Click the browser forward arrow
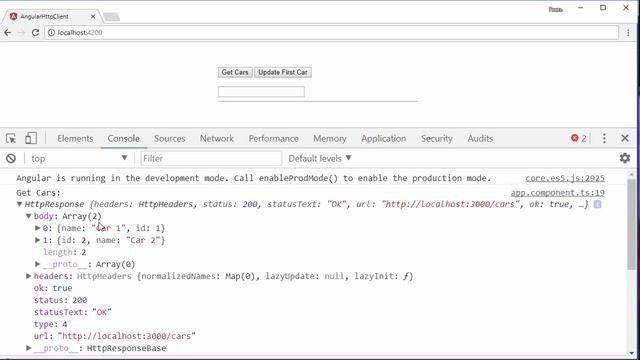 (x=21, y=33)
